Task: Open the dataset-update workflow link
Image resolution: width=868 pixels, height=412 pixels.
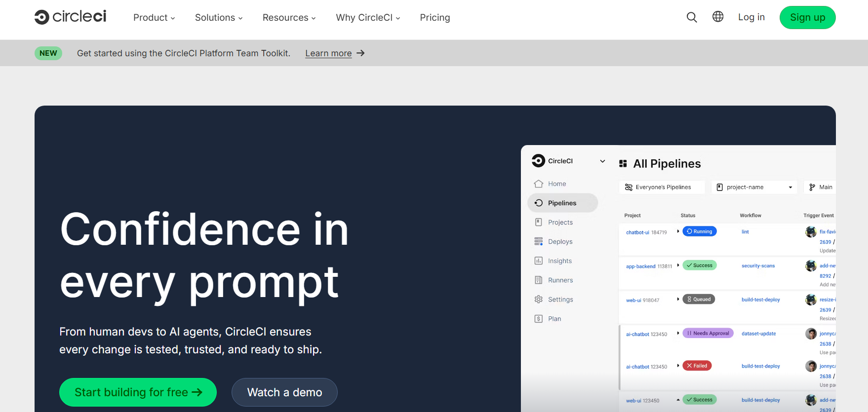Action: coord(758,334)
